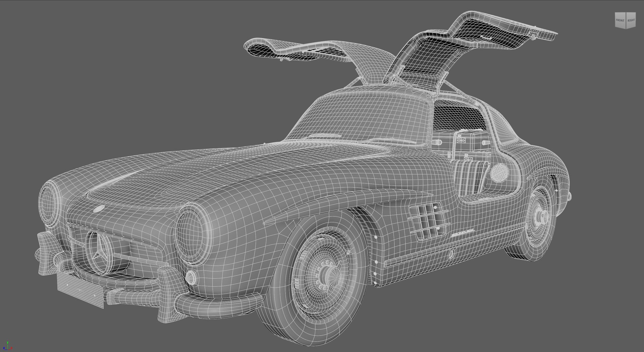This screenshot has height=352, width=644.
Task: Click the FRONT face of the ViewCube
Action: pos(620,20)
